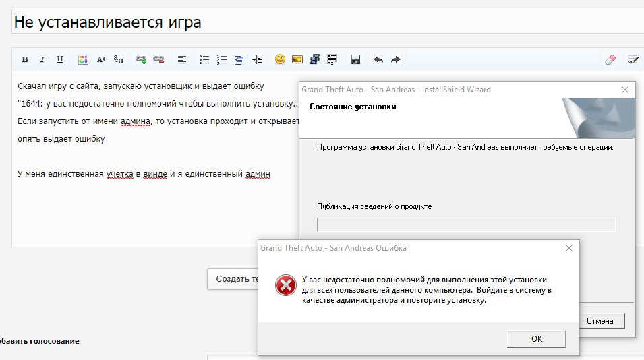Click the Создать тему button

point(233,278)
